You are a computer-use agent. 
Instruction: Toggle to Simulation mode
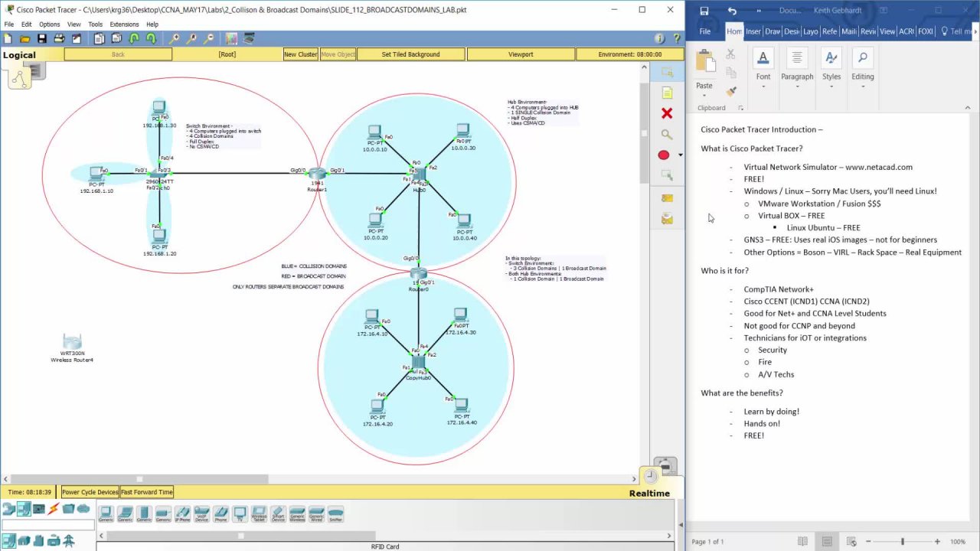pos(665,466)
